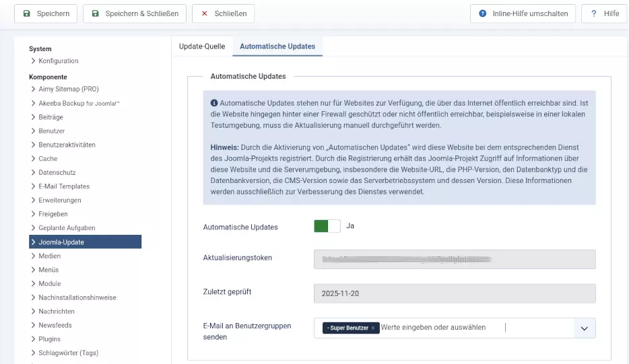This screenshot has height=364, width=629.
Task: Click the chevron beside Module
Action: 33,283
